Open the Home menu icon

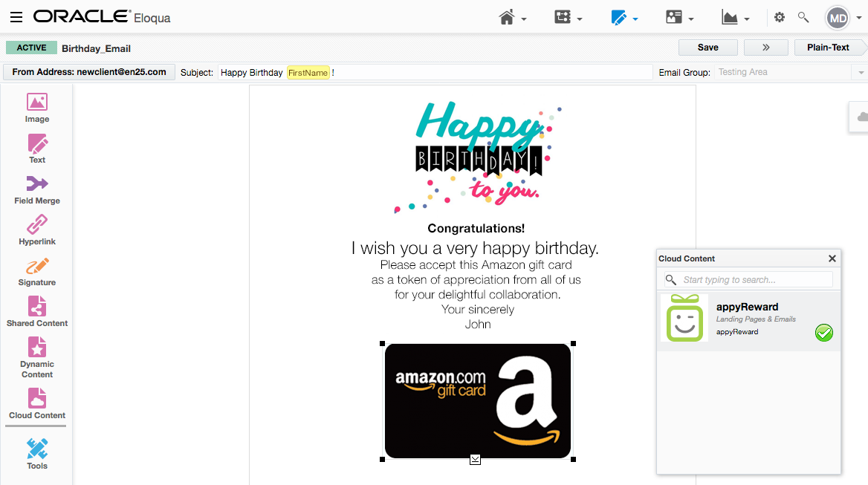pyautogui.click(x=507, y=18)
